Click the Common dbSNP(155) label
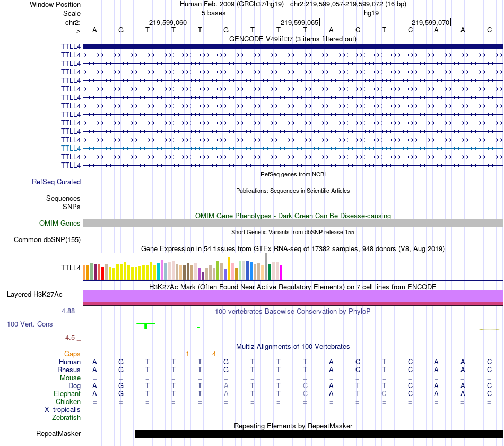This screenshot has height=446, width=504. pos(47,240)
